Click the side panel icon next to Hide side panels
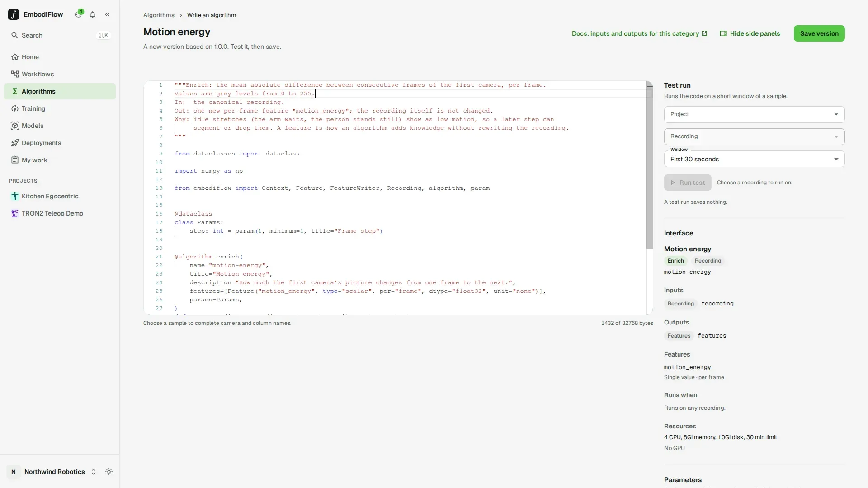This screenshot has width=868, height=488. coord(723,33)
